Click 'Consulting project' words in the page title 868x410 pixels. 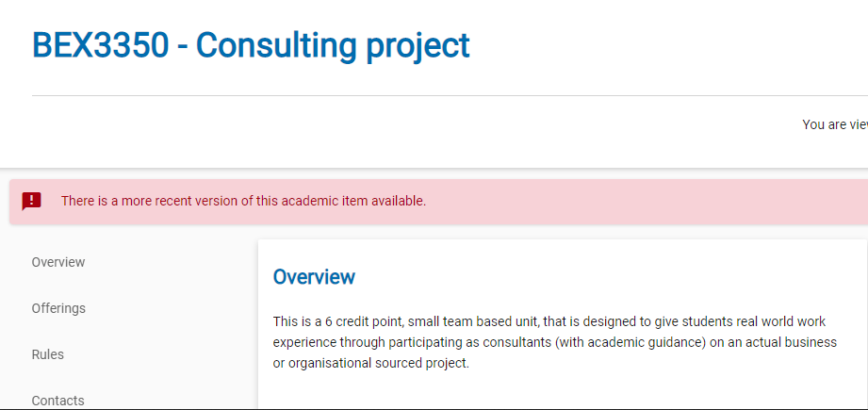333,46
